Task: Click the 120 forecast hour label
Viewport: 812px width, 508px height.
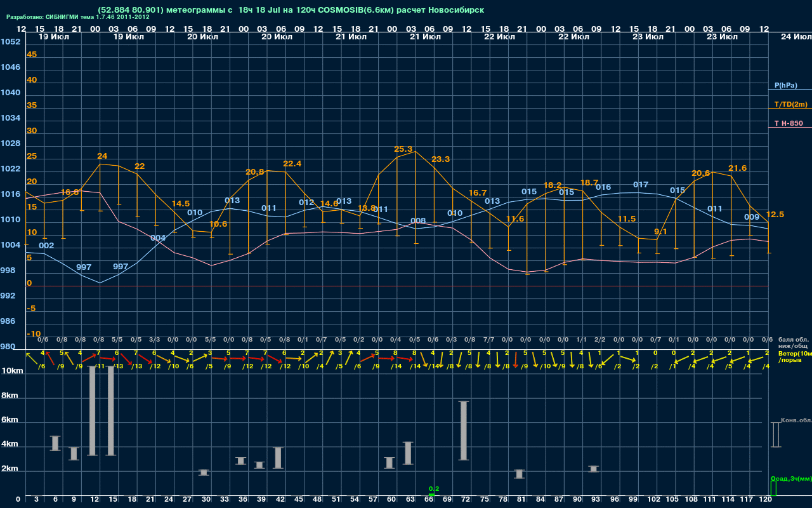Action: click(765, 501)
